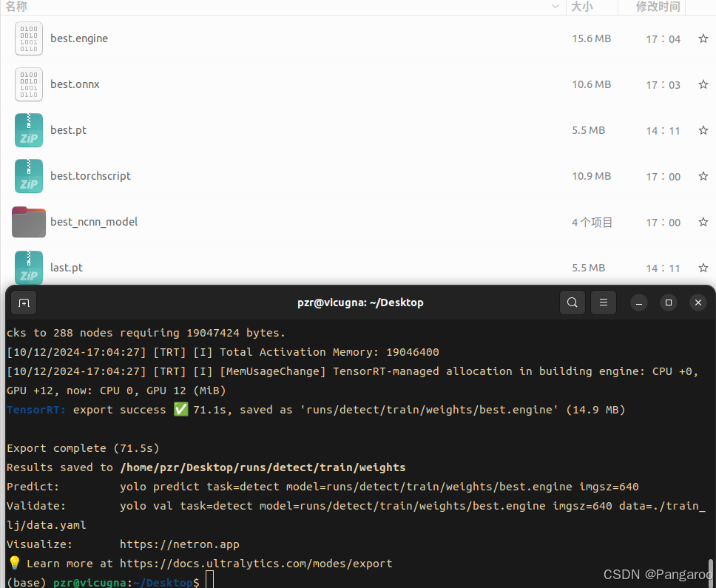Select the best.engine file icon
Screen dimensions: 716x588
[29, 38]
